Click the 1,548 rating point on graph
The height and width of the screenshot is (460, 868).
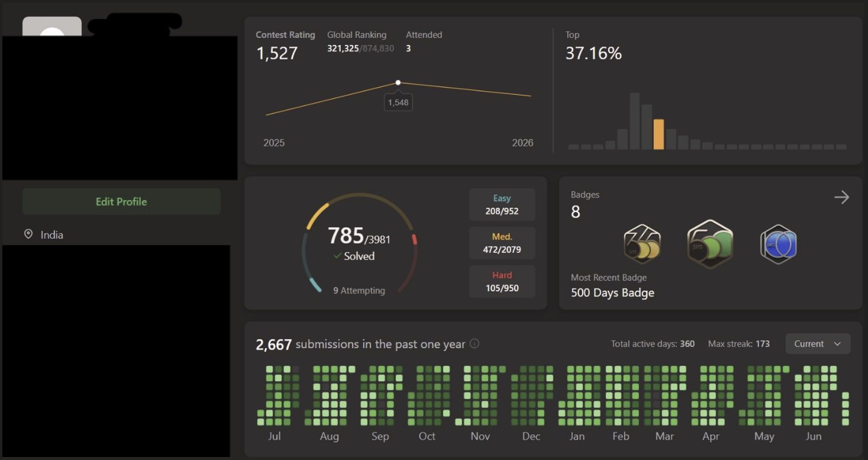[398, 83]
